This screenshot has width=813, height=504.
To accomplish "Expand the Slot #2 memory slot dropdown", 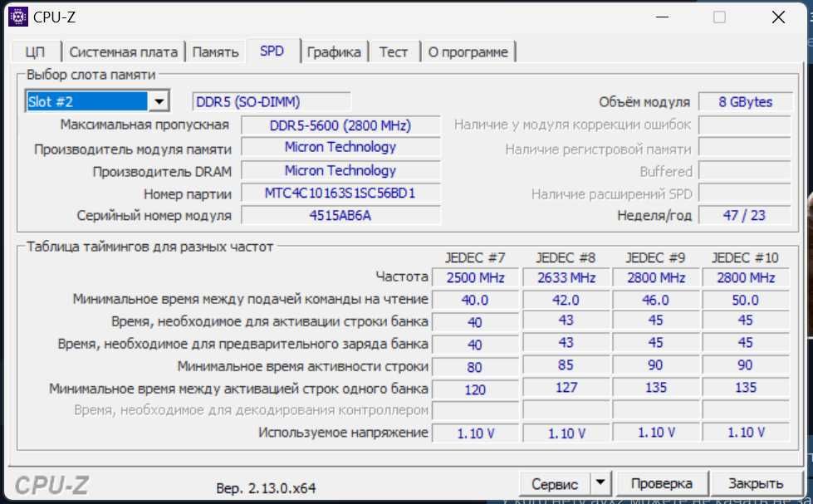I will pyautogui.click(x=159, y=101).
